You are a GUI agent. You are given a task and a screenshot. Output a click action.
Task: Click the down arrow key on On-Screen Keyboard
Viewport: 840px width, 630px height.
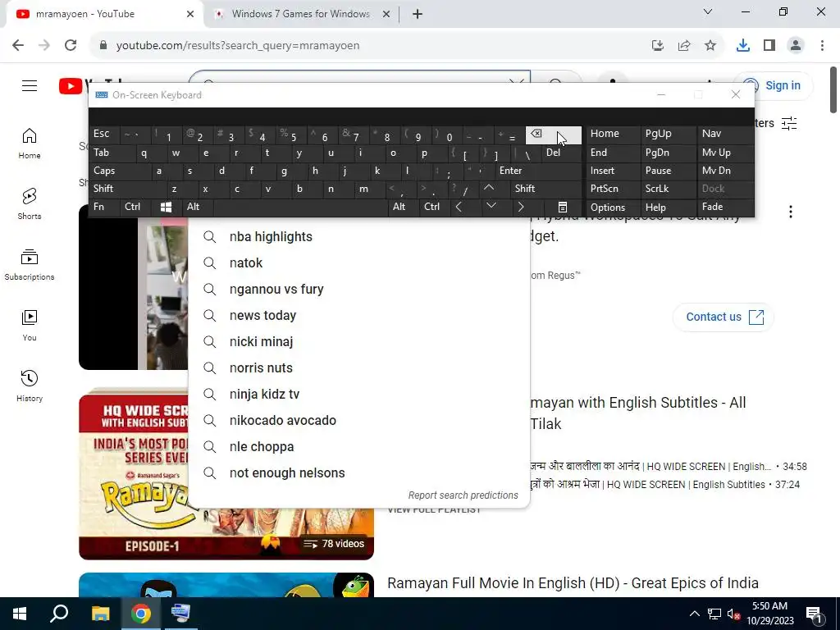click(x=491, y=208)
